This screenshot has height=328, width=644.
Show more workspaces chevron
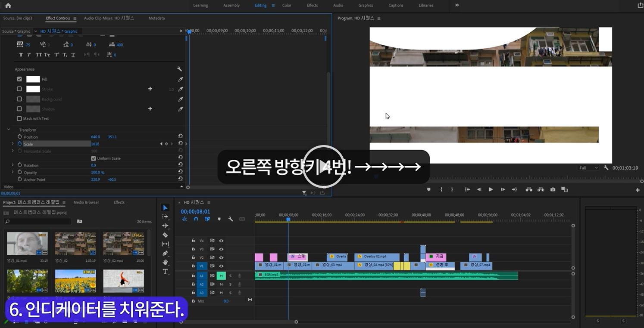[x=457, y=5]
